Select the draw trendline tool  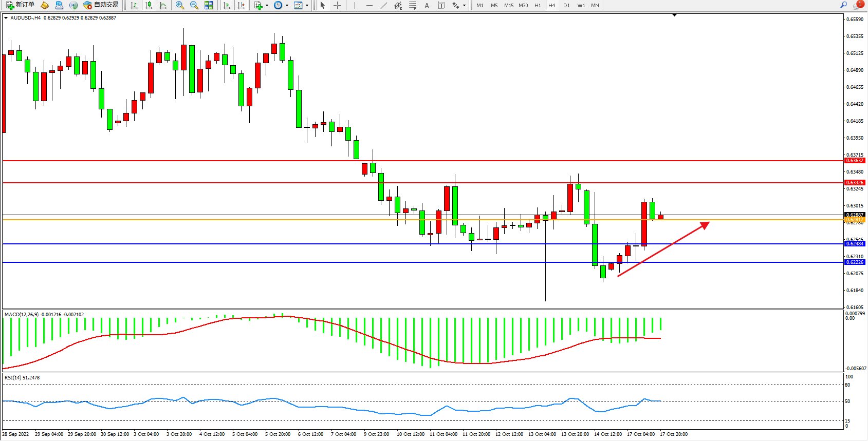[383, 5]
